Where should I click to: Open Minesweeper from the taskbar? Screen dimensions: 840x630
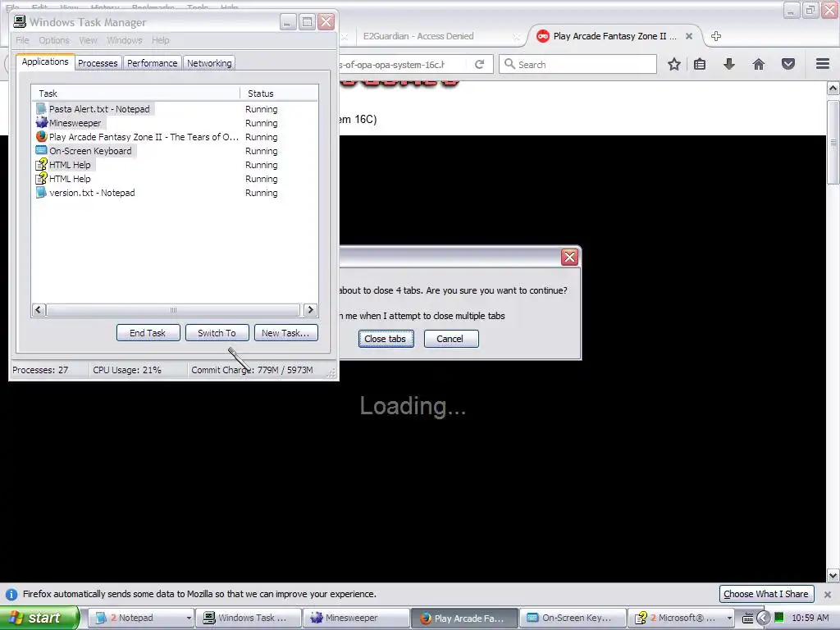pyautogui.click(x=356, y=619)
